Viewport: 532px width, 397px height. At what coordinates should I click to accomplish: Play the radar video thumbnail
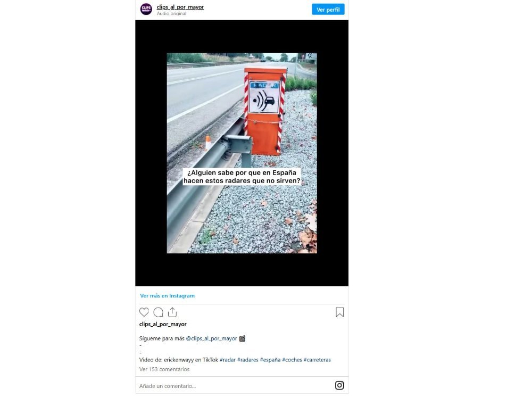pyautogui.click(x=242, y=153)
